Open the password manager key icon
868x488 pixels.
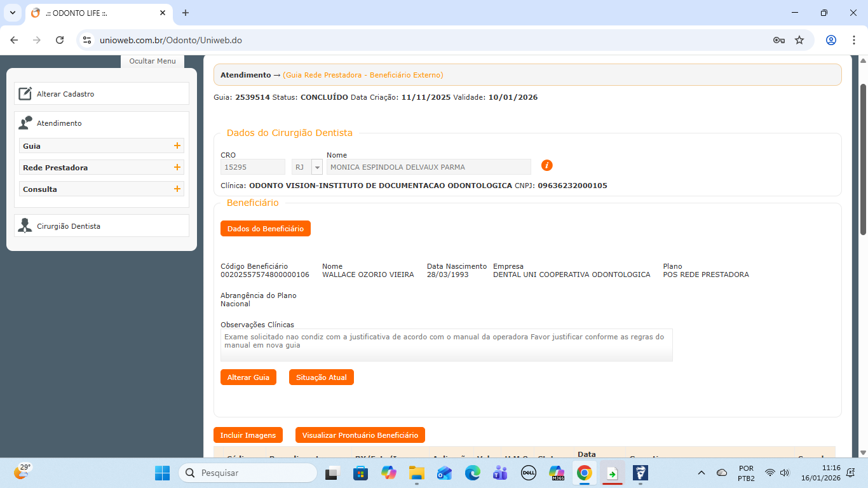[778, 40]
